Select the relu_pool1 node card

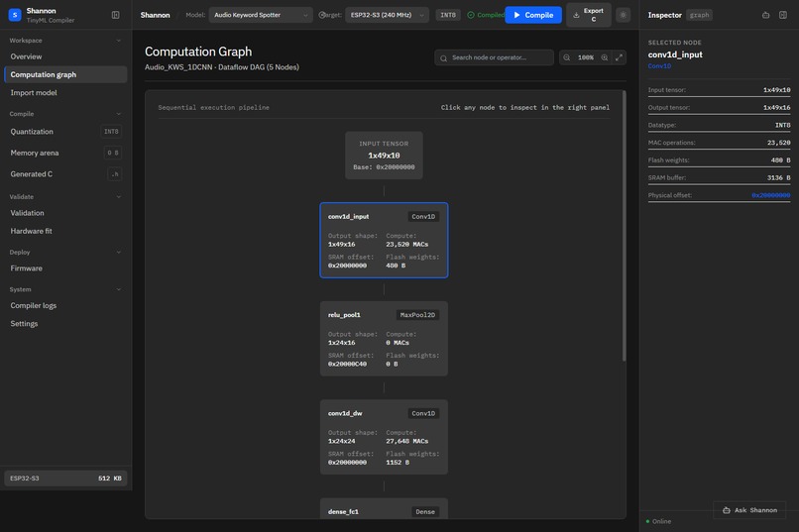pyautogui.click(x=384, y=339)
